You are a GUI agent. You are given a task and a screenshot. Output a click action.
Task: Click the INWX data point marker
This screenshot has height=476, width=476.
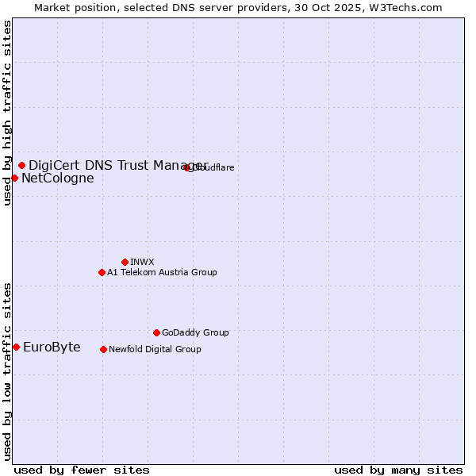[125, 262]
